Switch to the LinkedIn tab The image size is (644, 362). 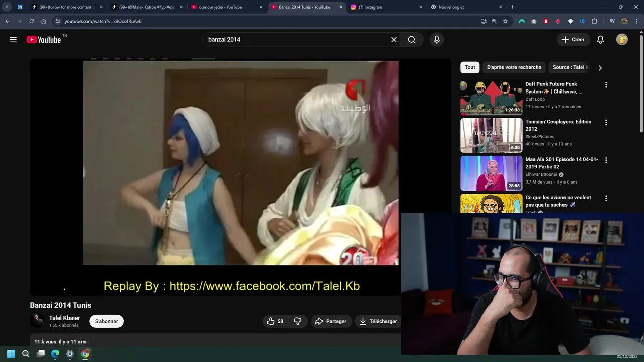[20, 7]
